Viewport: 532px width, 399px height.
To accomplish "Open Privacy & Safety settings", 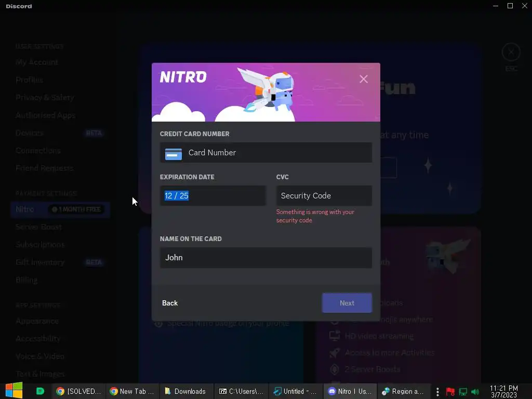I will click(x=45, y=97).
